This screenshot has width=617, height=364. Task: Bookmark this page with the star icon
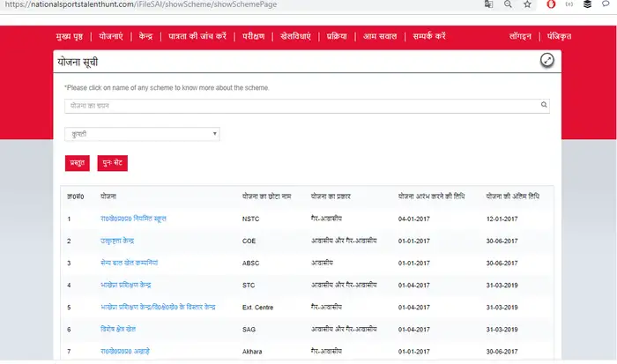pyautogui.click(x=527, y=4)
